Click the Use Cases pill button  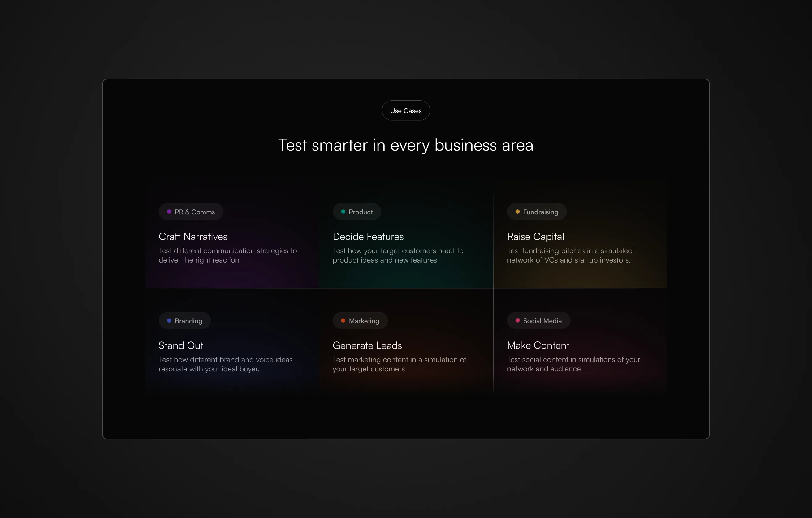[x=406, y=110]
